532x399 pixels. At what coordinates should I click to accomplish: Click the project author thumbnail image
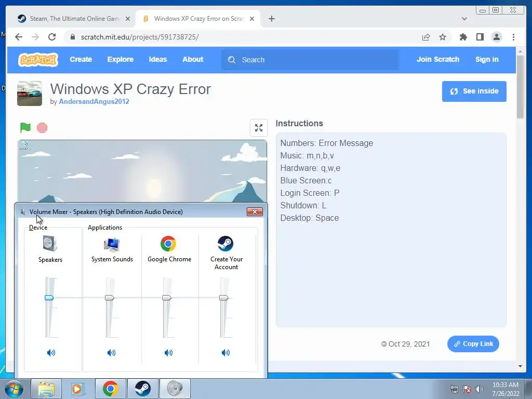(x=30, y=94)
